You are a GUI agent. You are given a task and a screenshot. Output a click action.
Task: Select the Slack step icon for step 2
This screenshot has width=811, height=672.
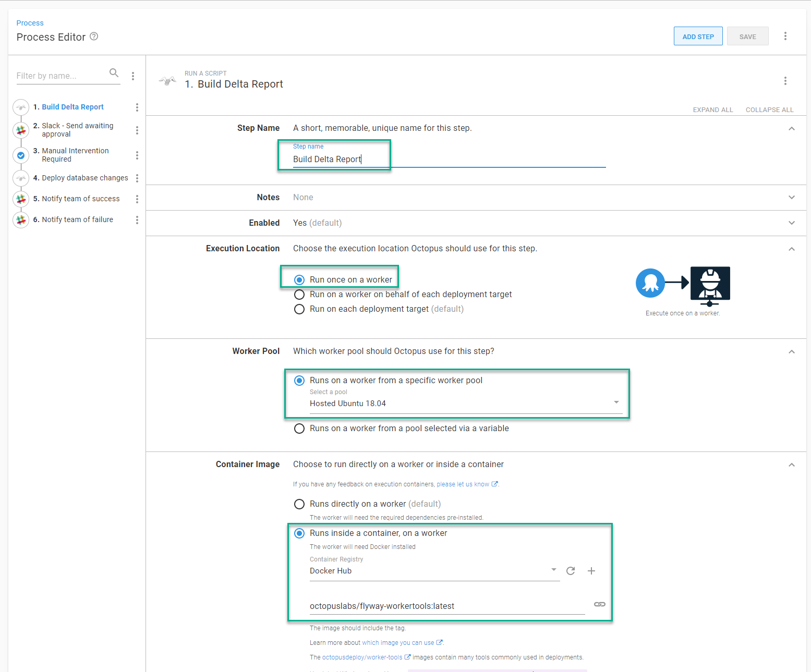click(21, 130)
